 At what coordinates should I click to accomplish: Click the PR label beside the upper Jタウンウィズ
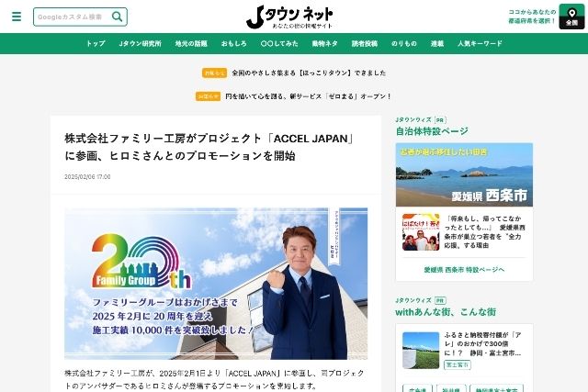(x=439, y=120)
